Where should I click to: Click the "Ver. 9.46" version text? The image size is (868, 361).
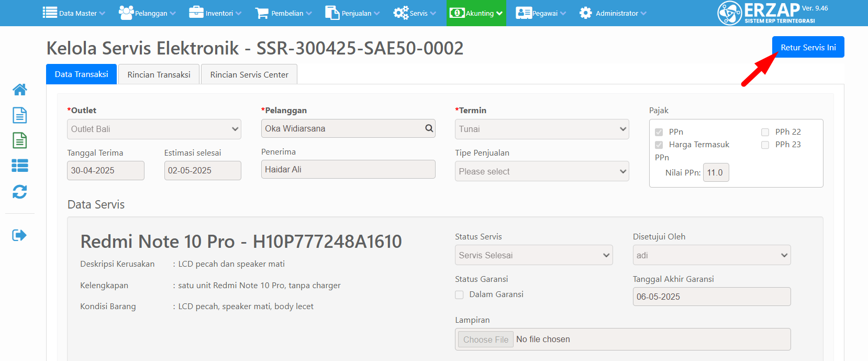pyautogui.click(x=815, y=8)
